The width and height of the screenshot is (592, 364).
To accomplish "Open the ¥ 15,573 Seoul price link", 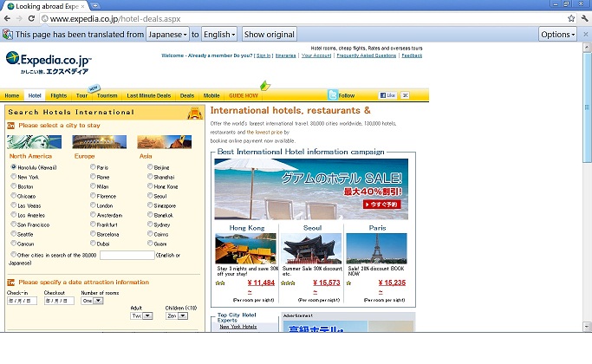I will point(327,283).
